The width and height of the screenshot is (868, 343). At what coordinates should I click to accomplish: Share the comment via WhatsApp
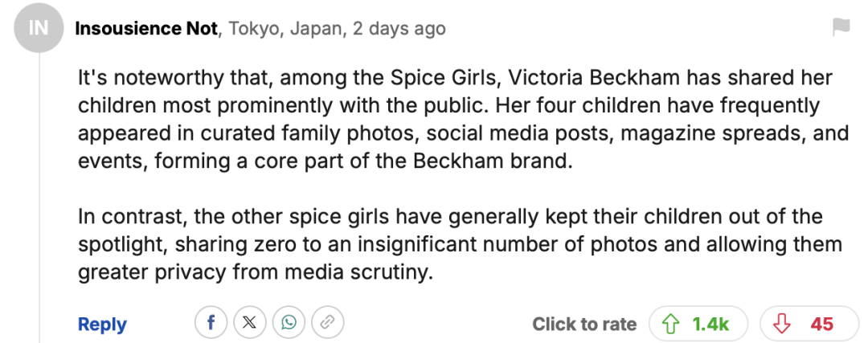289,323
